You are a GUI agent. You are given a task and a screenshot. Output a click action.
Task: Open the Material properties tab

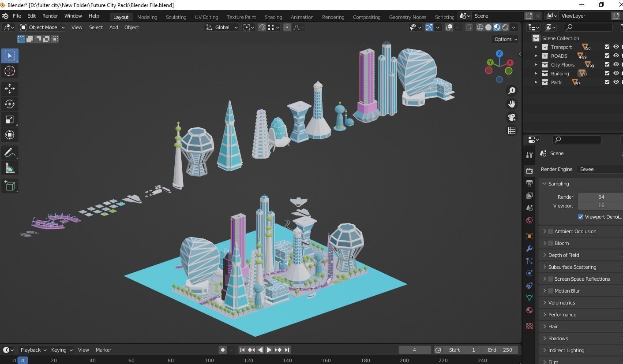tap(529, 310)
